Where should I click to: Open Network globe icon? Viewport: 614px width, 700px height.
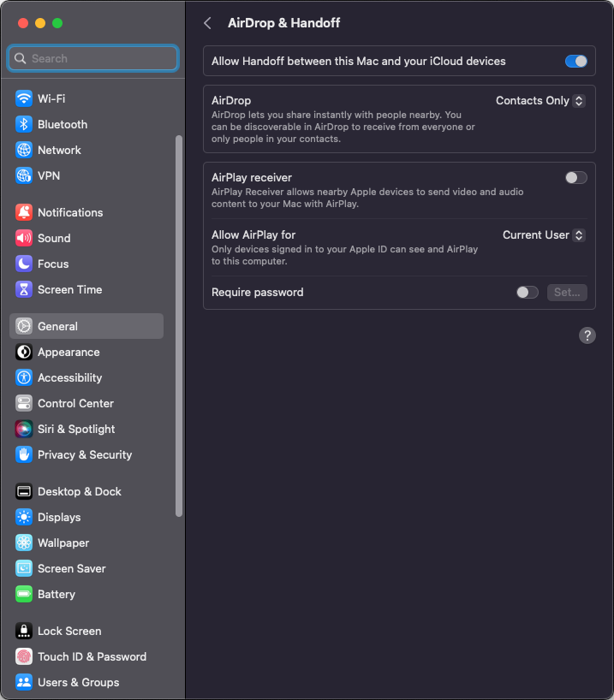pyautogui.click(x=24, y=150)
